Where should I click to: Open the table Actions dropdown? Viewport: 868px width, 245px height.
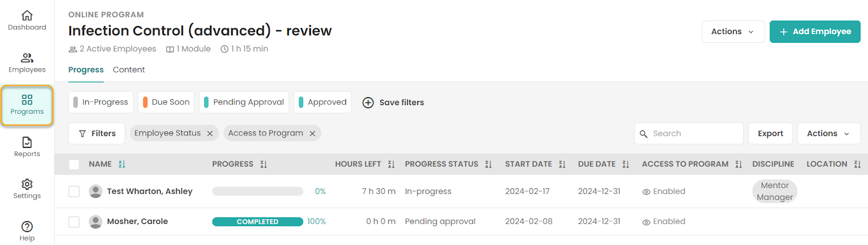point(828,133)
